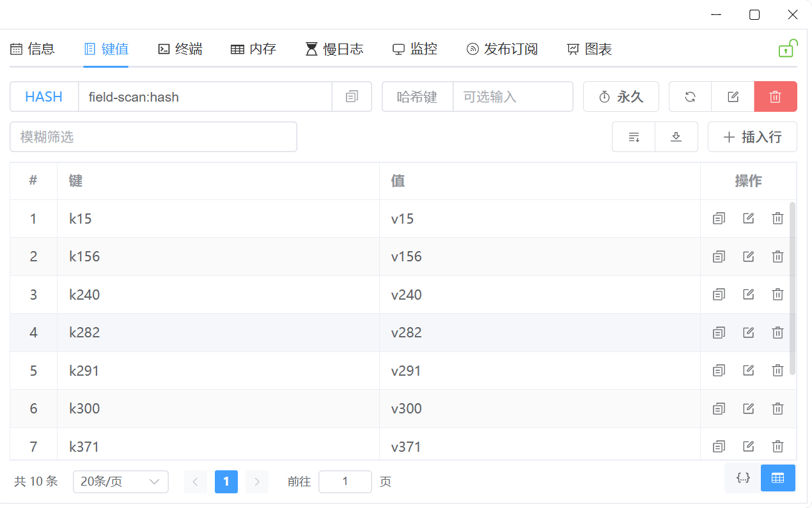
Task: Delete the k282 row
Action: pos(777,332)
